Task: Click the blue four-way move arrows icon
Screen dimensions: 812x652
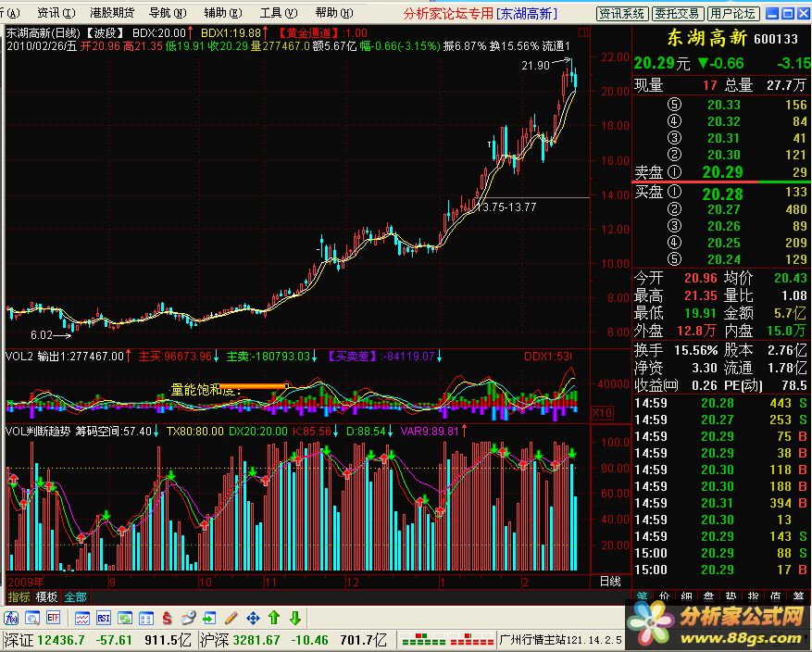Action: 253,618
